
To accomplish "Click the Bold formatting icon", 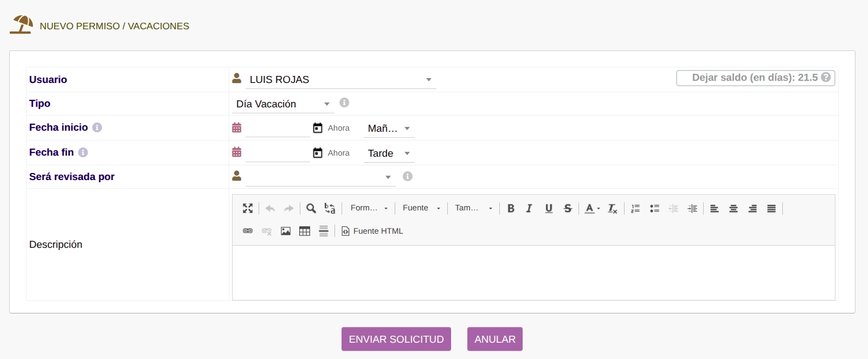I will coord(511,208).
